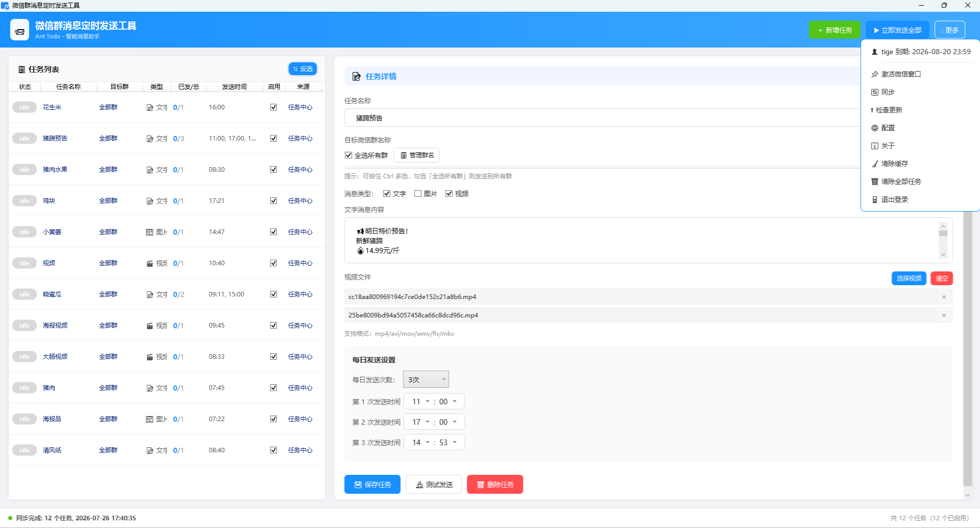980x528 pixels.
Task: Toggle enable checkbox for 猪肉水果 task
Action: (x=274, y=170)
